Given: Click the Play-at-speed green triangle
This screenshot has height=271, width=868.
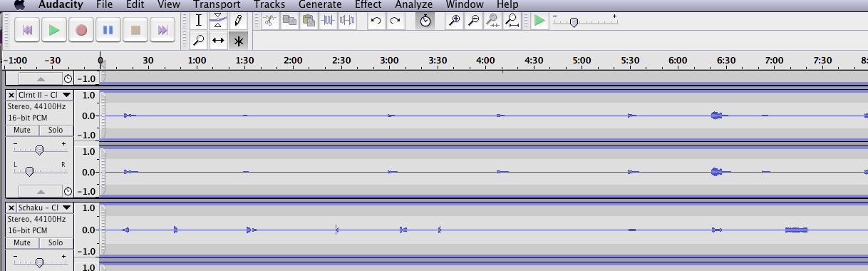Looking at the screenshot, I should coord(539,21).
